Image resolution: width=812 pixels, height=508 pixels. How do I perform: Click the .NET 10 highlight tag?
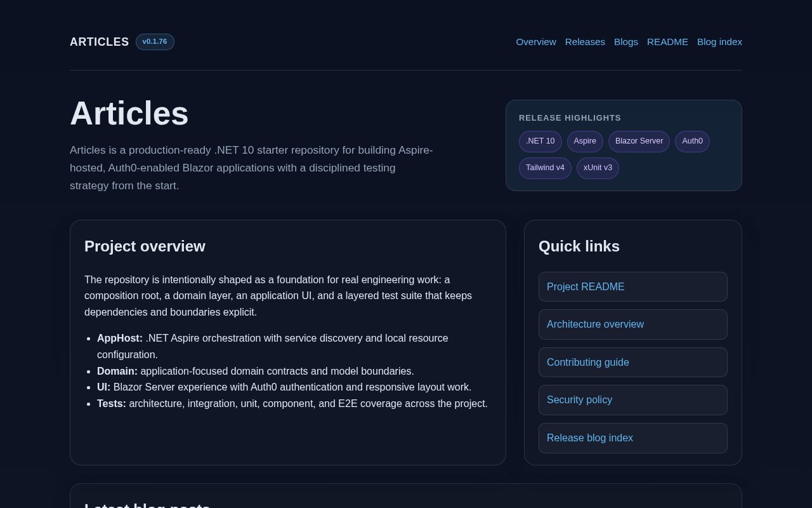[540, 142]
